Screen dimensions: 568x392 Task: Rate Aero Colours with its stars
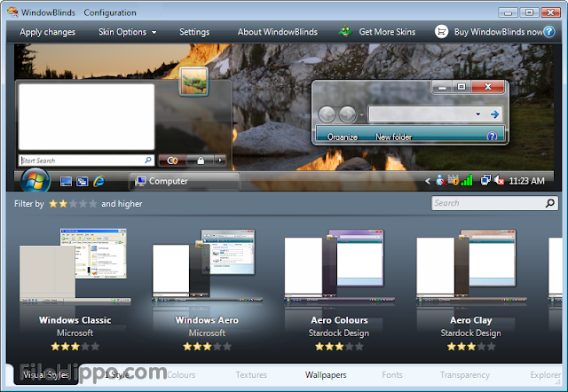339,347
